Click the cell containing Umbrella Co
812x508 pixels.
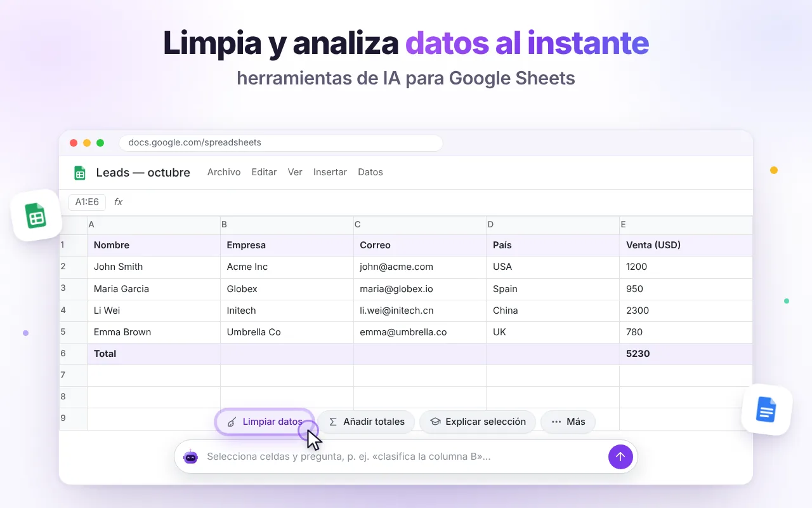tap(287, 332)
